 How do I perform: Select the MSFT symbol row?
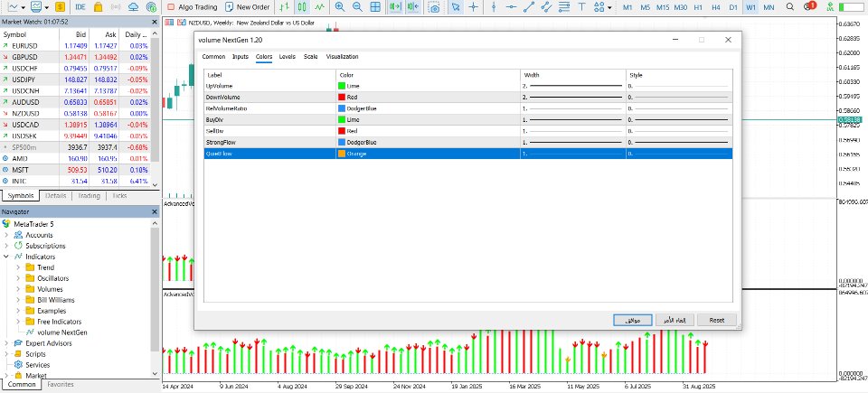(75, 169)
